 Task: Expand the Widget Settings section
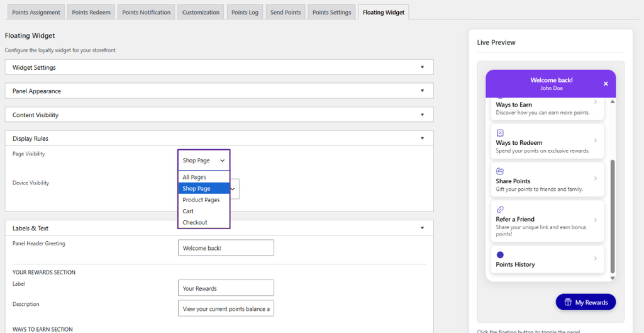pos(219,67)
